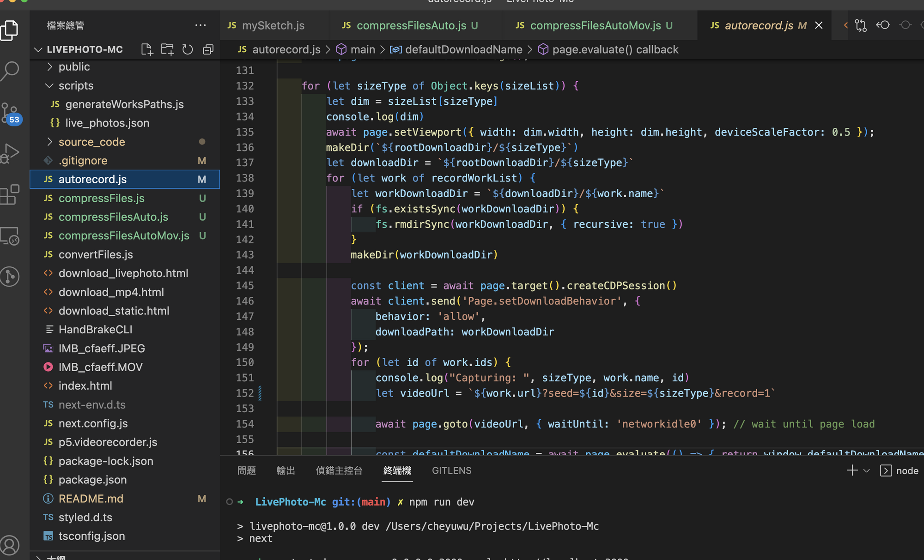
Task: Open package.json in the explorer
Action: [x=92, y=480]
